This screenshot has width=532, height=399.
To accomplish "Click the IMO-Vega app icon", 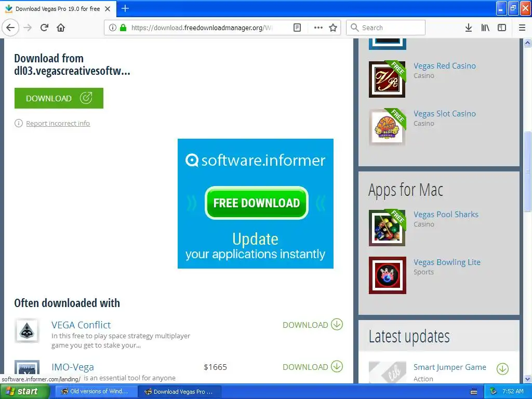I will click(x=27, y=368).
